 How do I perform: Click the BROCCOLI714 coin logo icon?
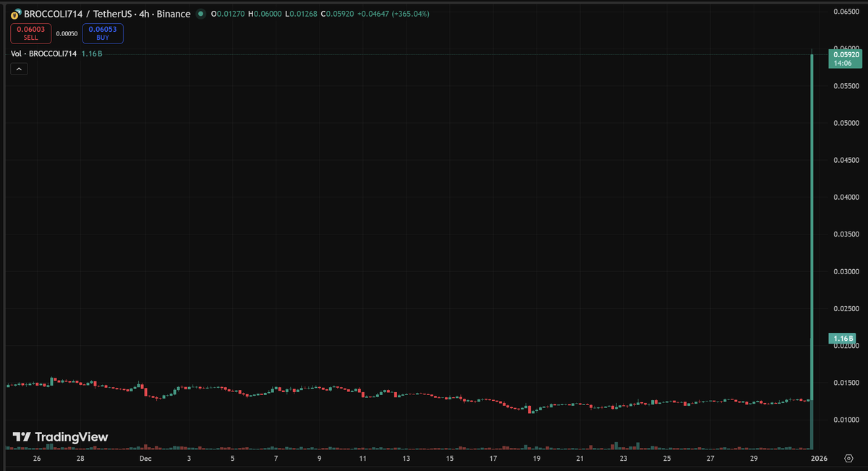(14, 14)
